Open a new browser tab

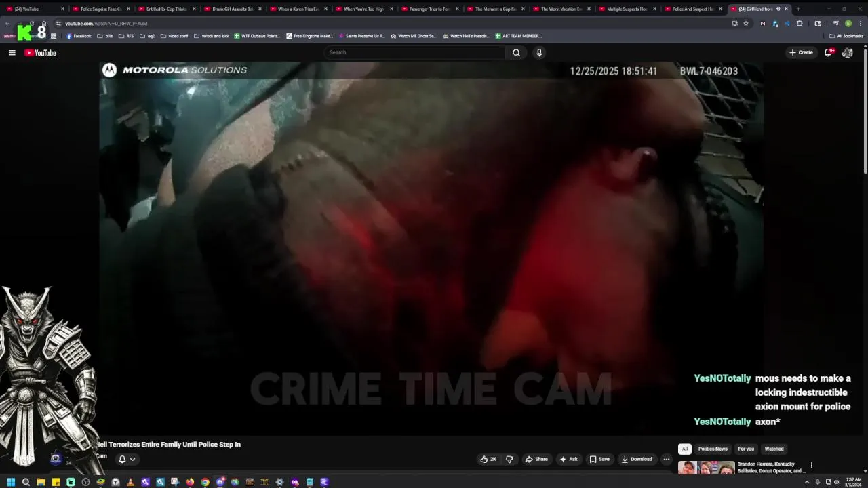tap(798, 9)
